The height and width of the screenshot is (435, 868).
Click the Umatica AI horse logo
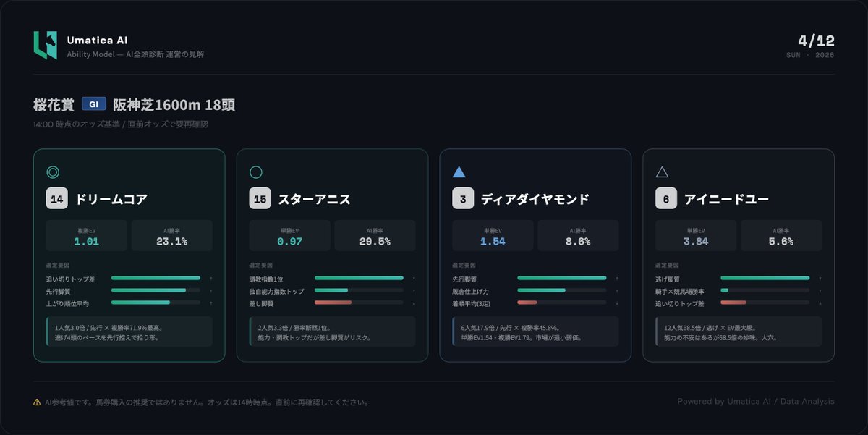45,46
